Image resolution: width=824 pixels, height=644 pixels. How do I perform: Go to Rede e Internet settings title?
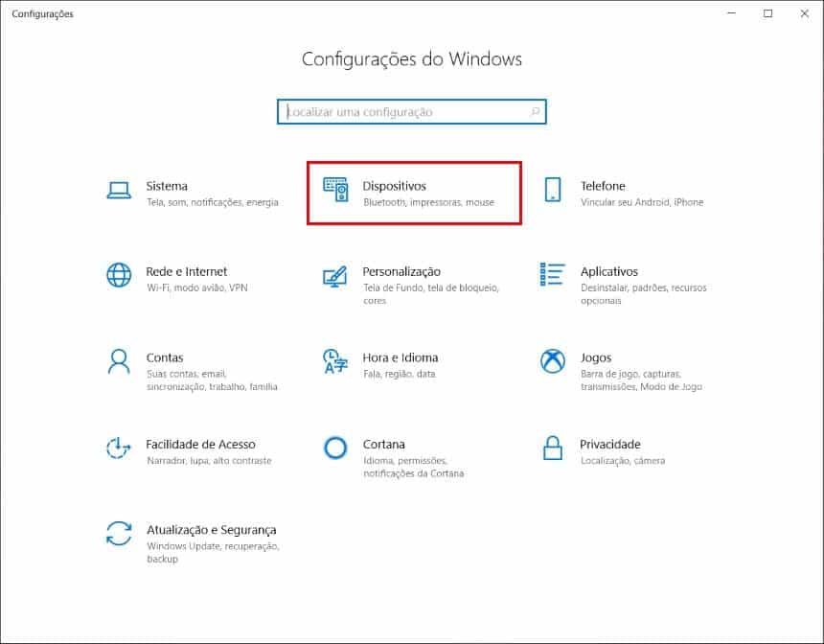point(187,272)
